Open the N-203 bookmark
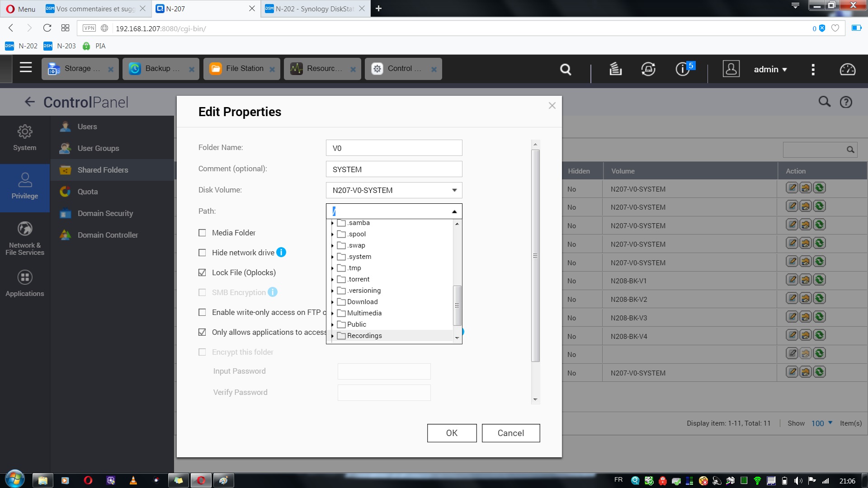This screenshot has width=868, height=488. tap(60, 46)
